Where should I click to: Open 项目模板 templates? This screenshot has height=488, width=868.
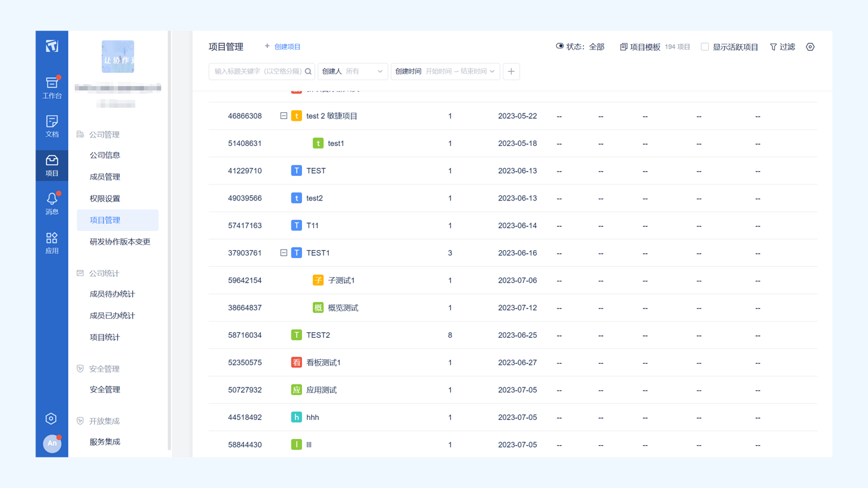click(x=640, y=47)
